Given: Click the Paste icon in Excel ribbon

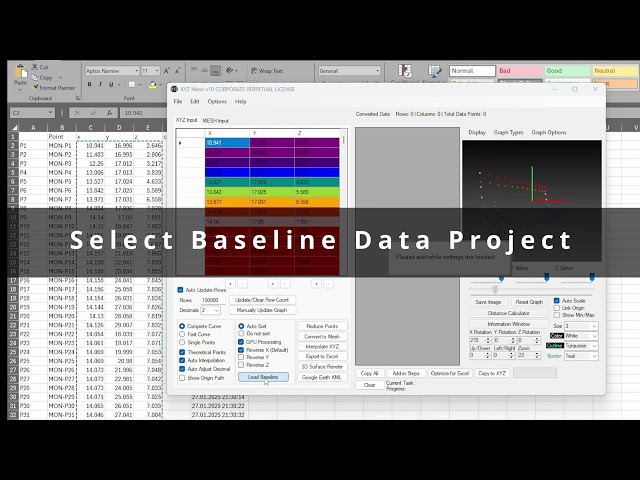Looking at the screenshot, I should tap(20, 72).
